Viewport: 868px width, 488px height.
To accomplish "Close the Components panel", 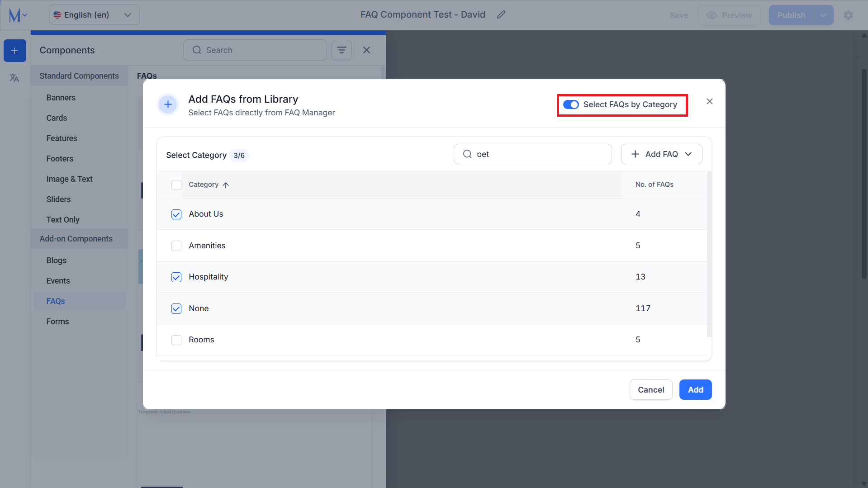I will point(367,50).
